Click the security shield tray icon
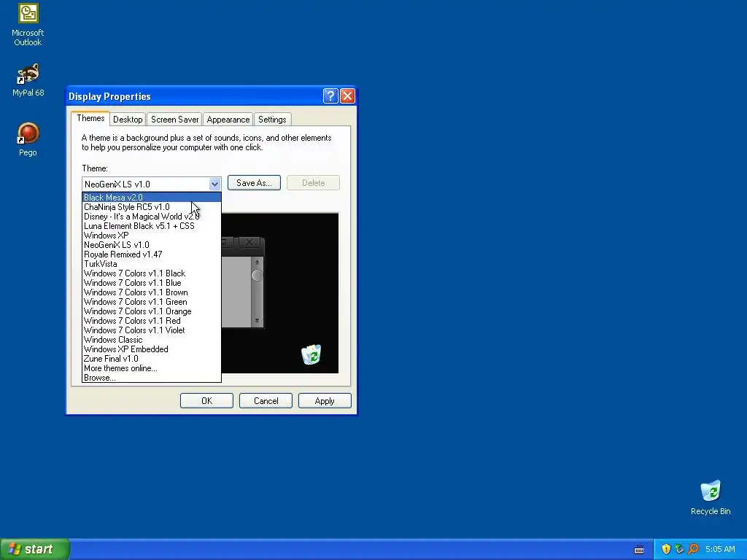This screenshot has width=747, height=560. [666, 549]
